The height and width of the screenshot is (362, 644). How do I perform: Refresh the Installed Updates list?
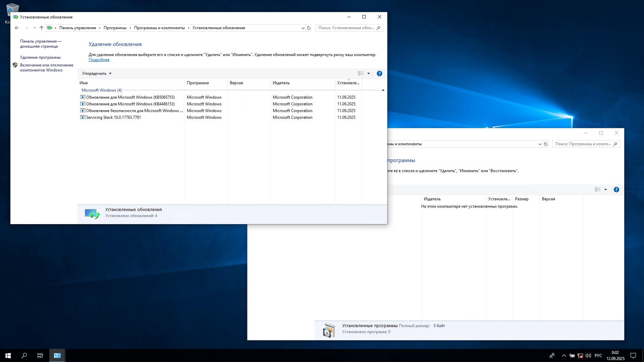(309, 28)
